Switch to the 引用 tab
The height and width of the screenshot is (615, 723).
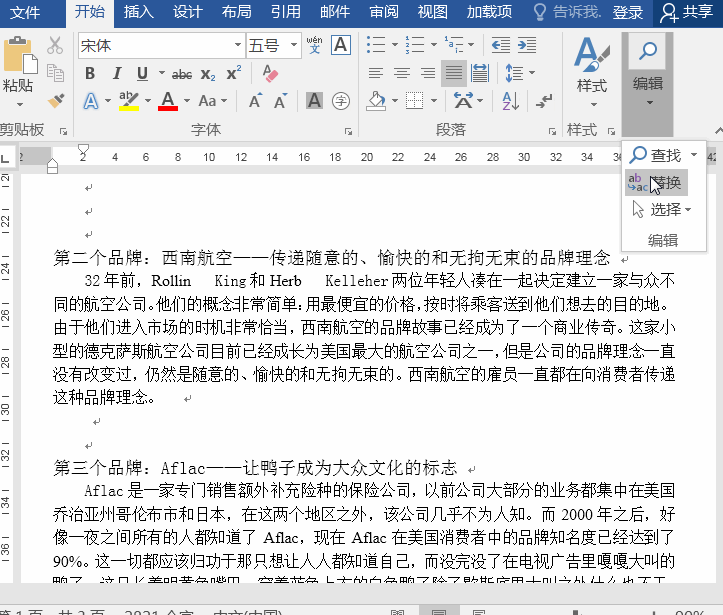click(x=286, y=12)
